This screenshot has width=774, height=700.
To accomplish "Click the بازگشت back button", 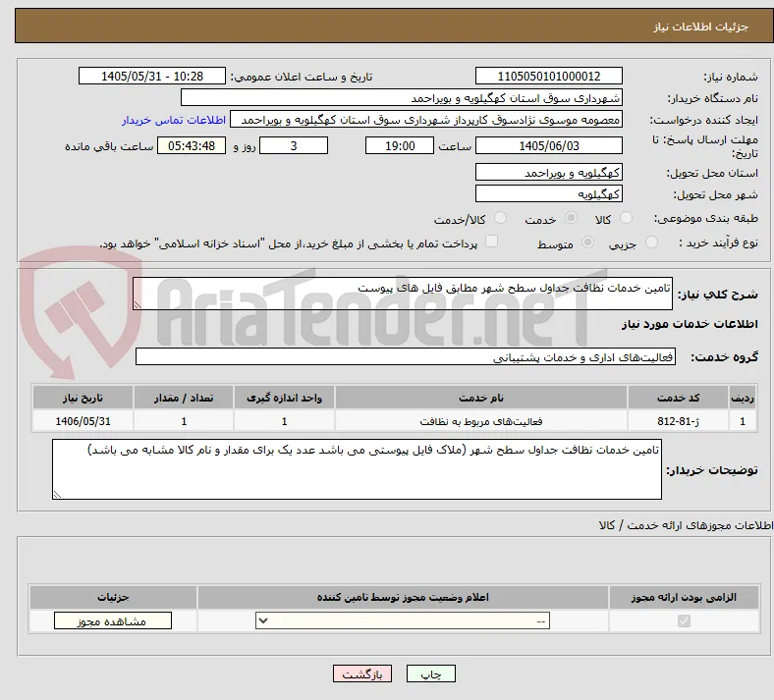I will (362, 673).
